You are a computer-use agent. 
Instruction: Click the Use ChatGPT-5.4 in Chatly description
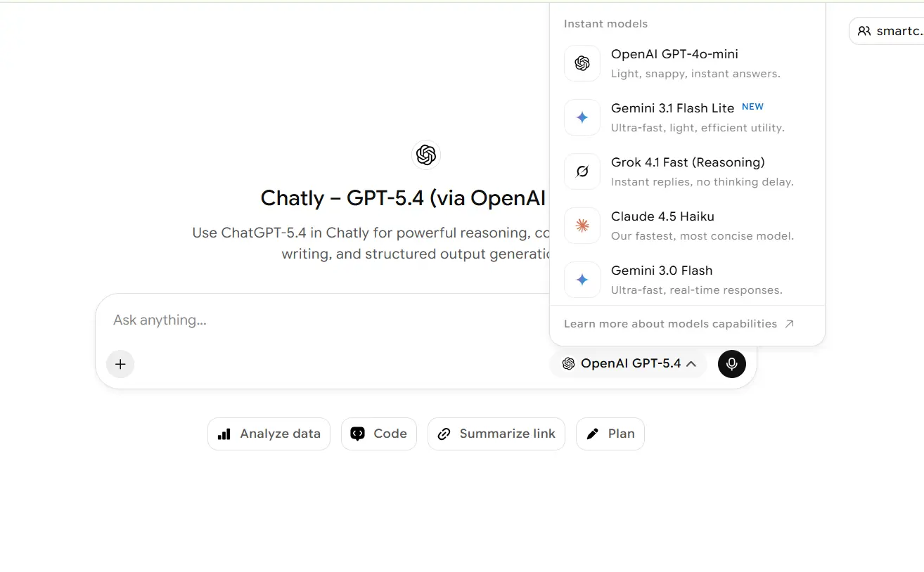click(371, 243)
